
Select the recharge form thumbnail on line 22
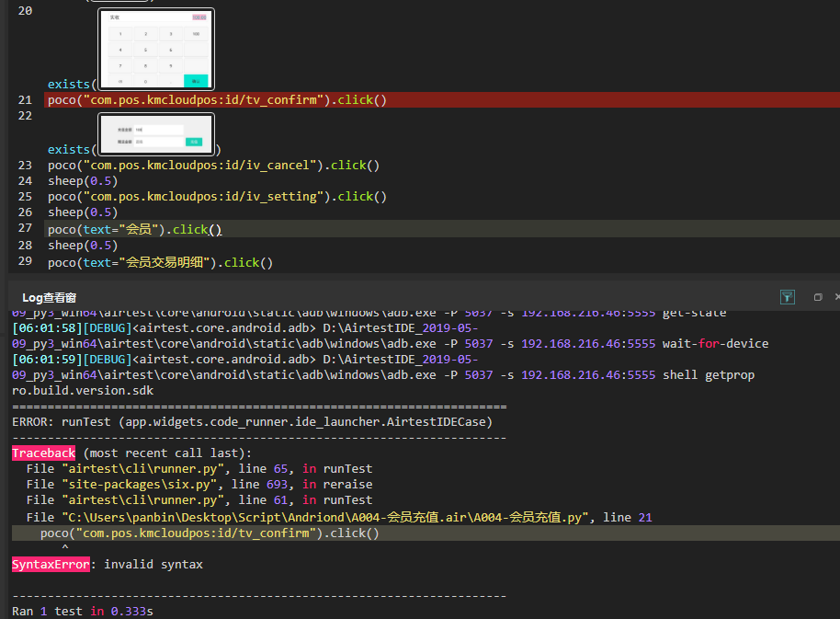pyautogui.click(x=156, y=134)
